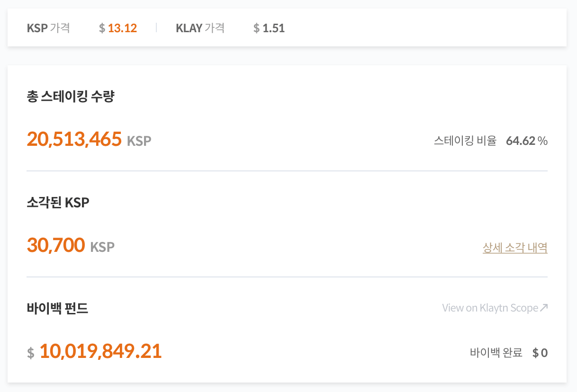Image resolution: width=577 pixels, height=392 pixels.
Task: Click the KLAY 가격 text
Action: [x=200, y=28]
